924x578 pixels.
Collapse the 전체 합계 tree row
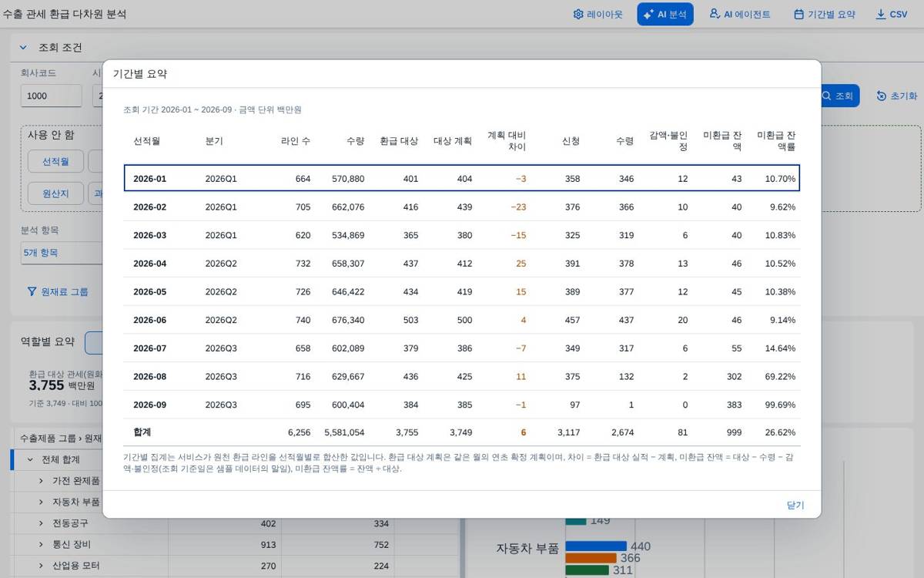coord(30,459)
